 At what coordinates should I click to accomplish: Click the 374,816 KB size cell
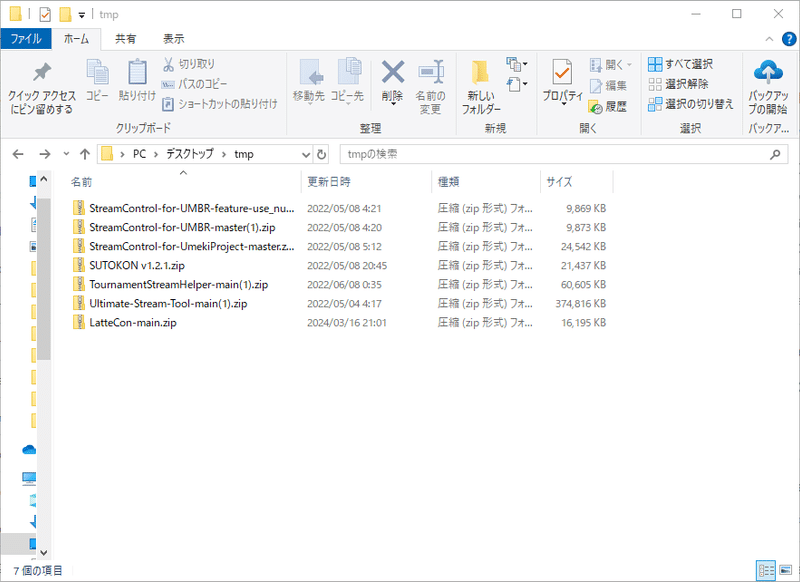pyautogui.click(x=581, y=303)
